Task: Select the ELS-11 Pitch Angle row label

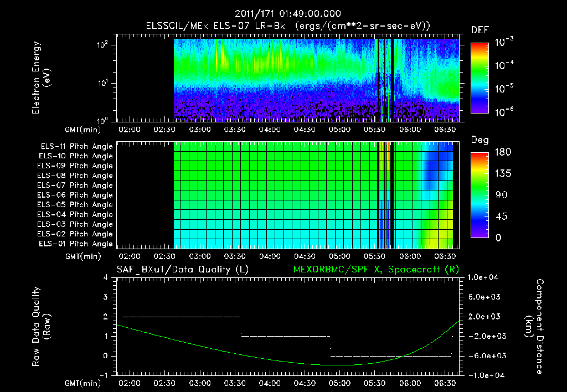Action: click(76, 147)
